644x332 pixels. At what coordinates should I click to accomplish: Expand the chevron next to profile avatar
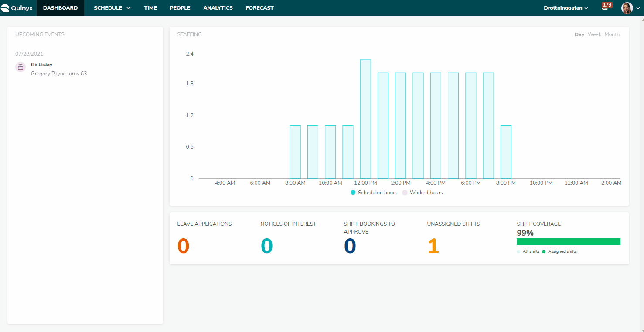click(638, 8)
